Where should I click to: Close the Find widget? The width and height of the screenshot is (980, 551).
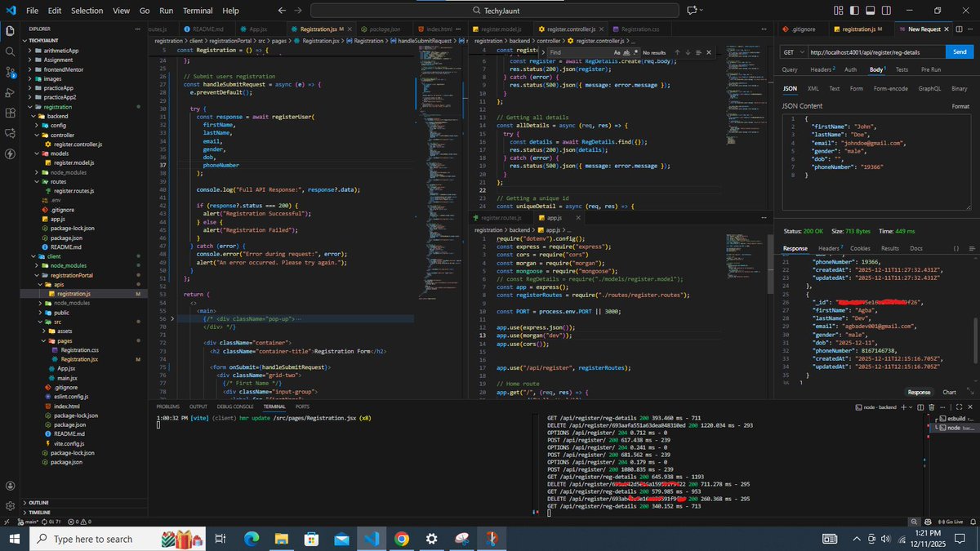tap(708, 52)
